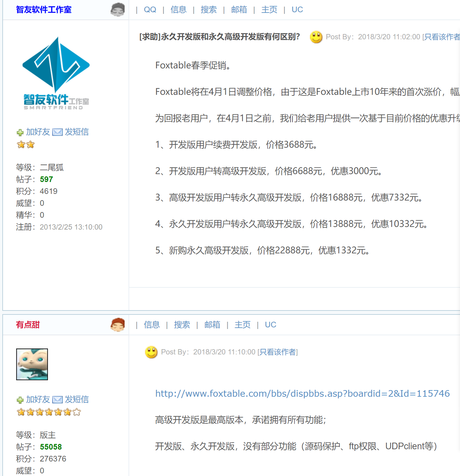Screen dimensions: 460x476
Task: Click the two-star rank rating of 智友软件工作室
Action: (x=26, y=145)
